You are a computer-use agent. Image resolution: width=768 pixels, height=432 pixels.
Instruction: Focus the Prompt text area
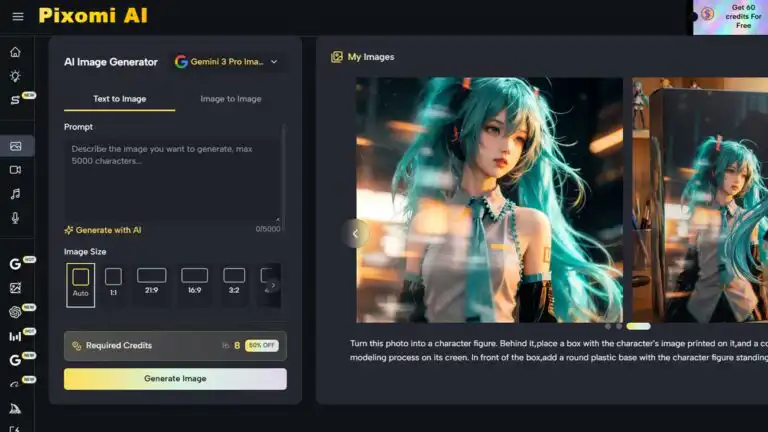tap(172, 180)
